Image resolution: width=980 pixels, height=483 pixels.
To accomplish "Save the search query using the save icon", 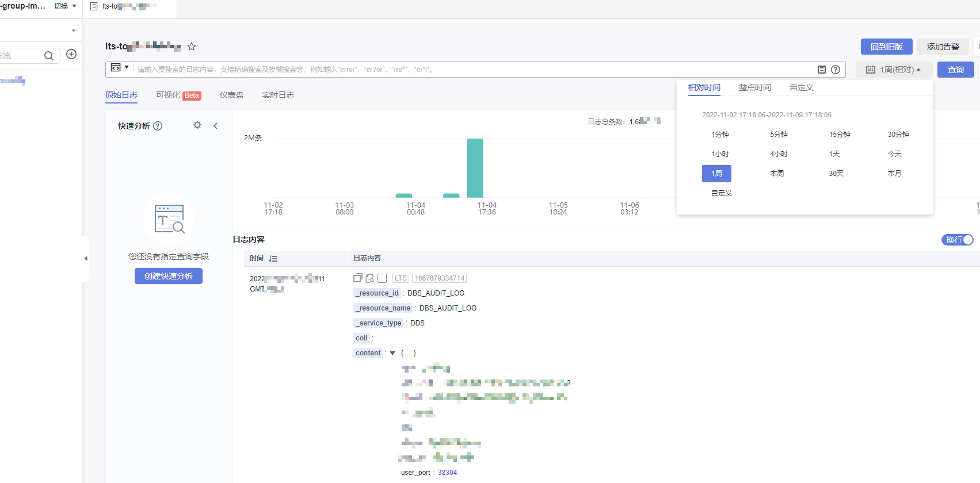I will 822,70.
